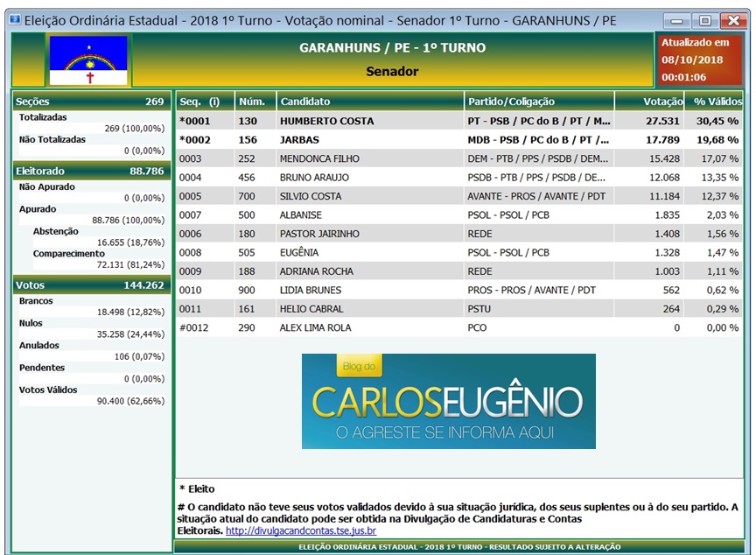The image size is (756, 555).
Task: Click the Eleitorado 88.786 panel header
Action: 91,172
